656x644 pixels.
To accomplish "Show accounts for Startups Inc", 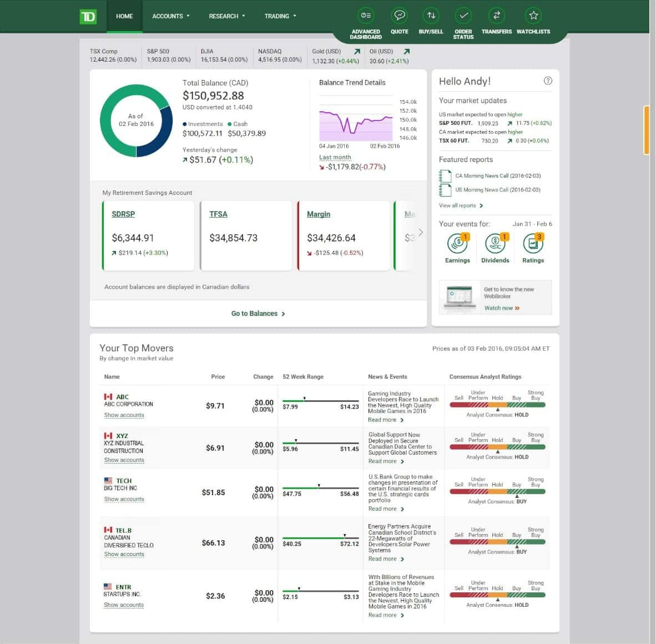I will [123, 605].
